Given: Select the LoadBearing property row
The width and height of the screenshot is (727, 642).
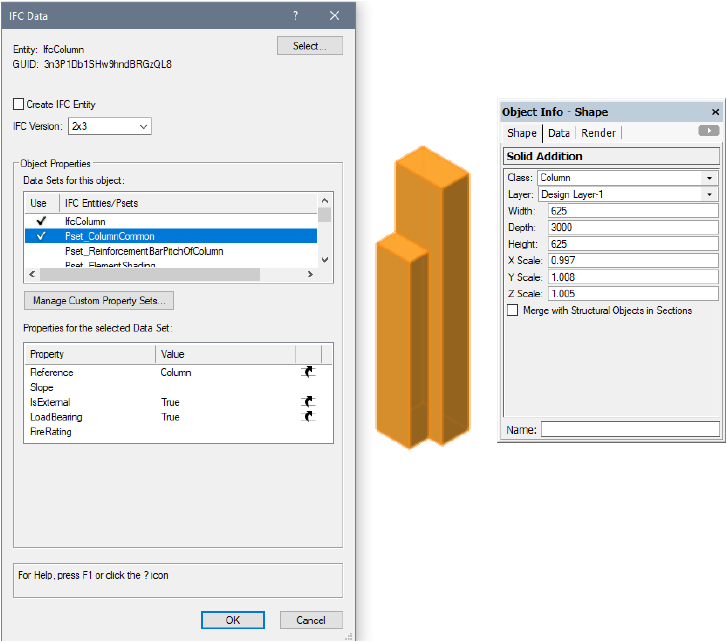Looking at the screenshot, I should click(178, 417).
